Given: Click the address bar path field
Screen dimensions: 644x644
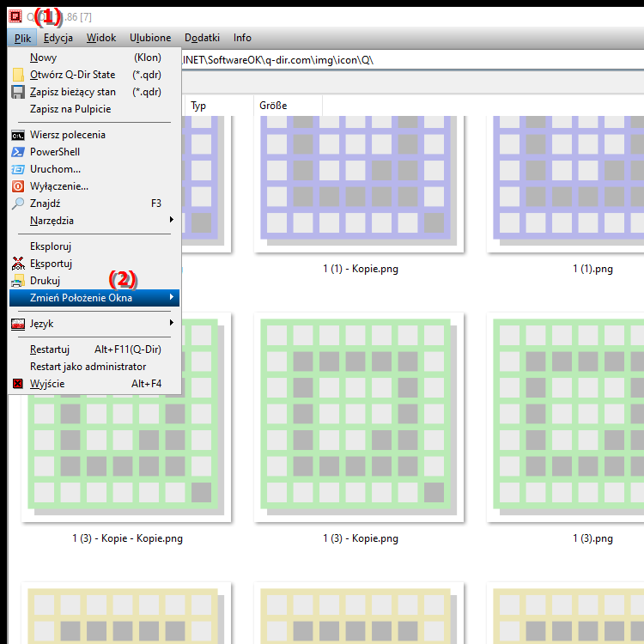Looking at the screenshot, I should [412, 60].
